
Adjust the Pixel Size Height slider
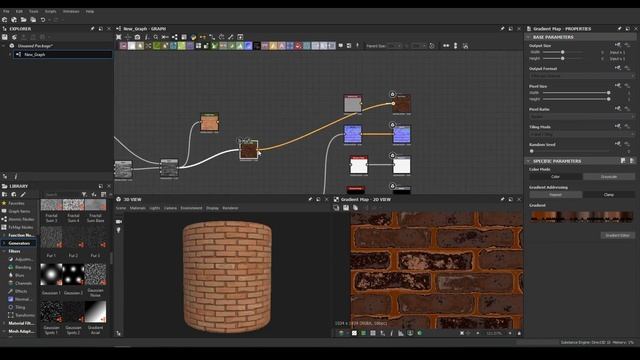(576, 99)
